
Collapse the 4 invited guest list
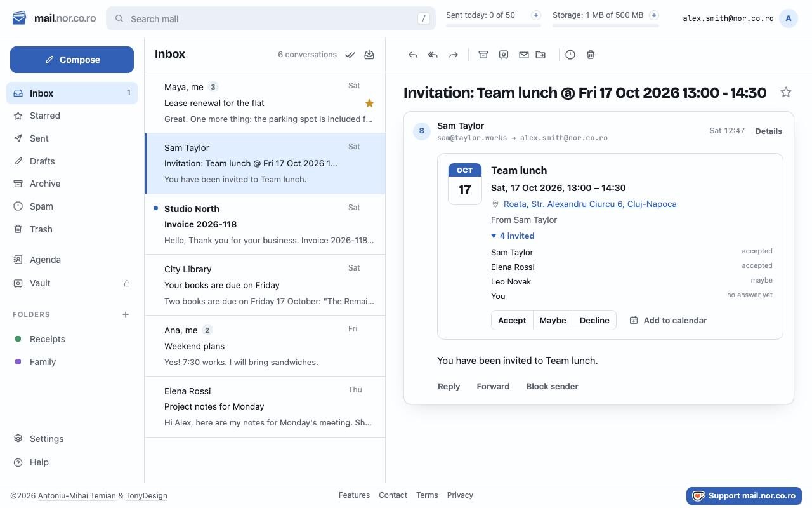(513, 236)
